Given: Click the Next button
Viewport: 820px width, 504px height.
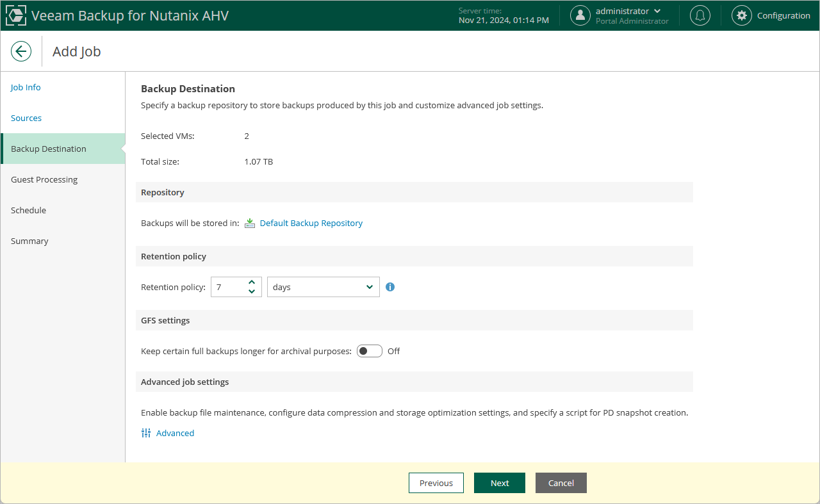Looking at the screenshot, I should click(x=500, y=483).
